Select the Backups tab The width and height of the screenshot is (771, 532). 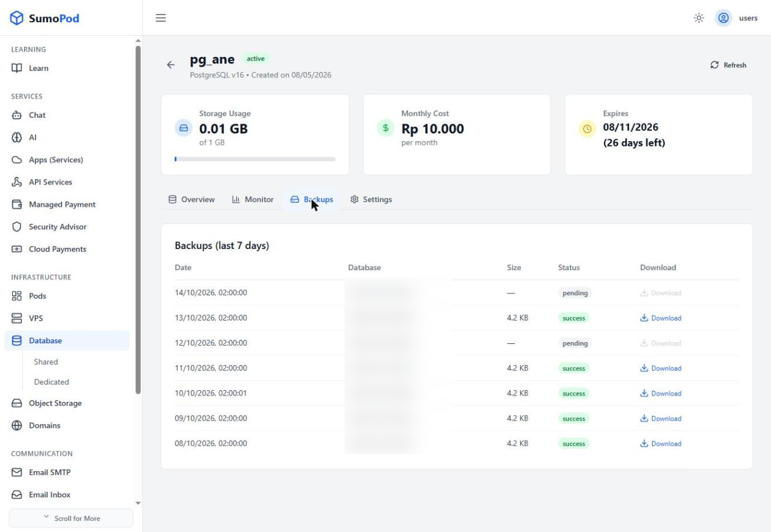click(312, 200)
